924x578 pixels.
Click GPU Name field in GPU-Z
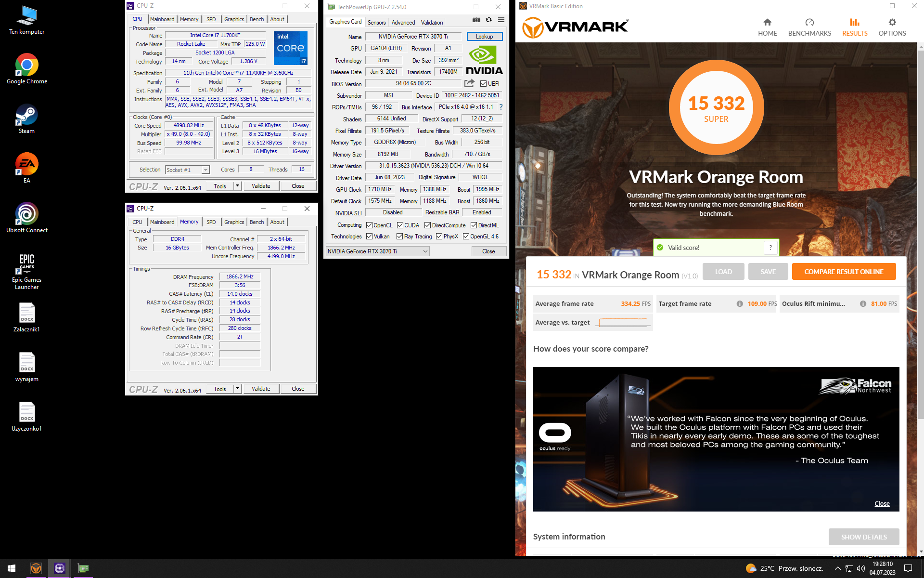(413, 37)
